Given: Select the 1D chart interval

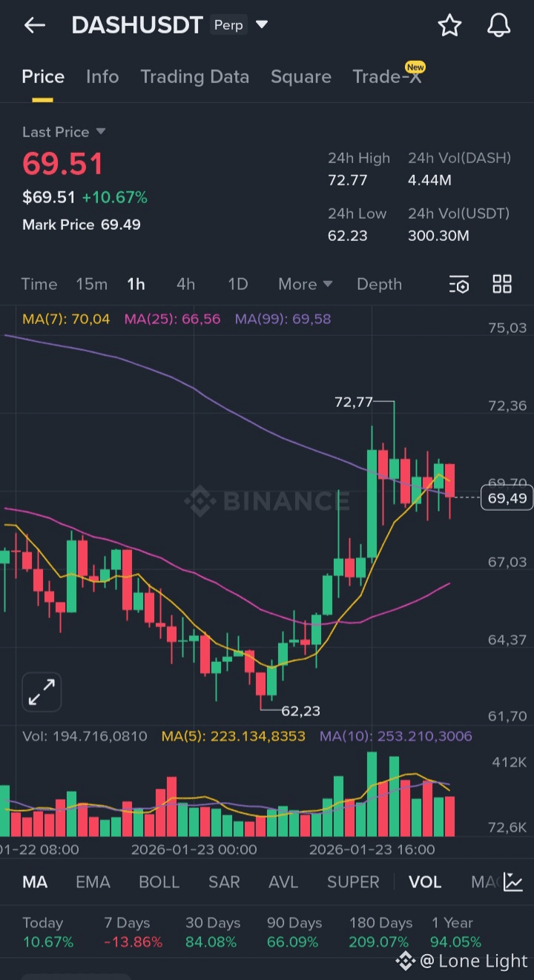Looking at the screenshot, I should tap(237, 284).
